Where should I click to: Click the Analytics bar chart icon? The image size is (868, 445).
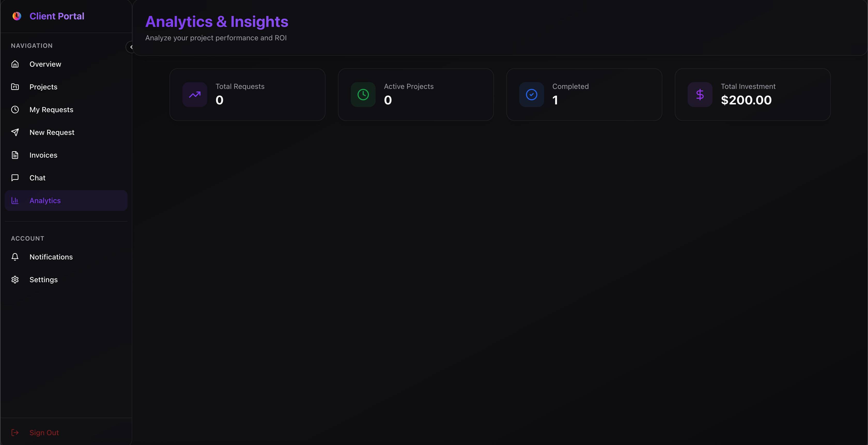click(x=15, y=201)
